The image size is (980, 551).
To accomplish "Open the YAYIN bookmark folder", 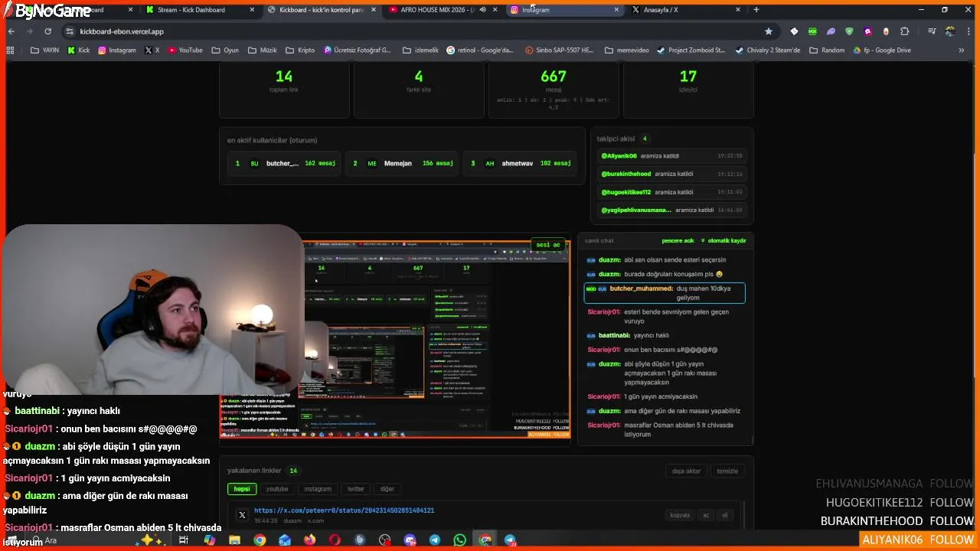I will [44, 51].
